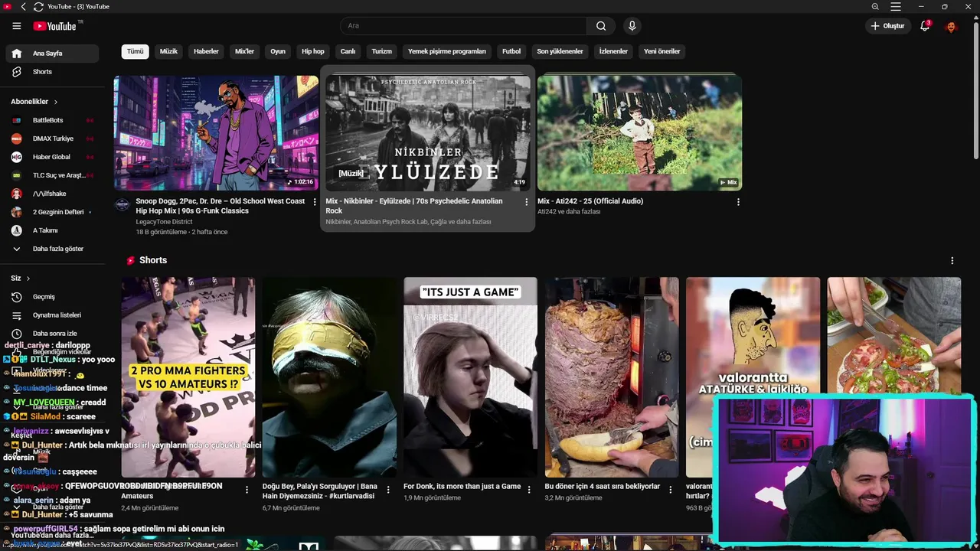Play Ati242 mix thumbnail
Viewport: 980px width, 551px height.
pyautogui.click(x=639, y=133)
